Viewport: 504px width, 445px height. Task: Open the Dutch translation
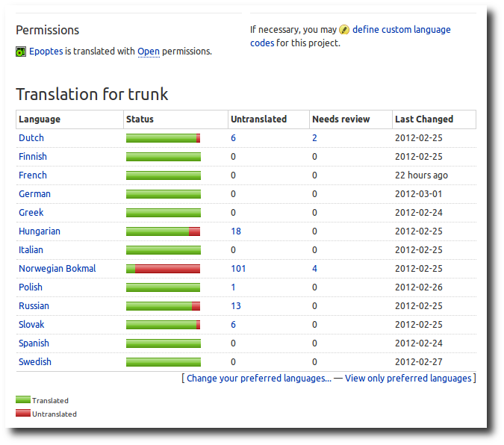31,138
